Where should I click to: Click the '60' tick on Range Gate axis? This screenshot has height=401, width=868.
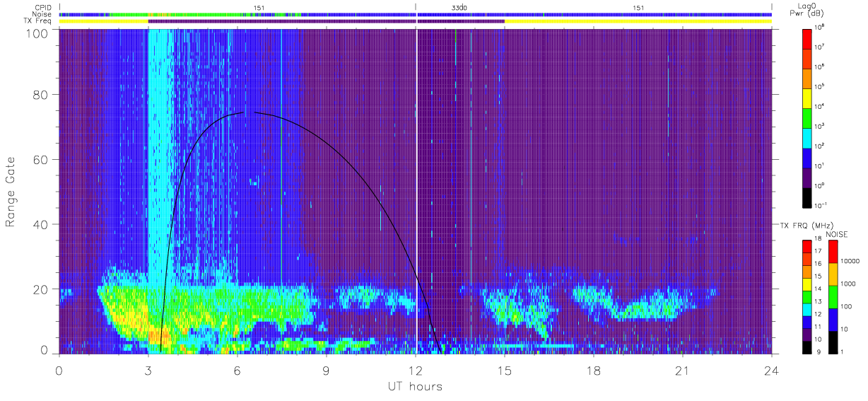coord(42,161)
